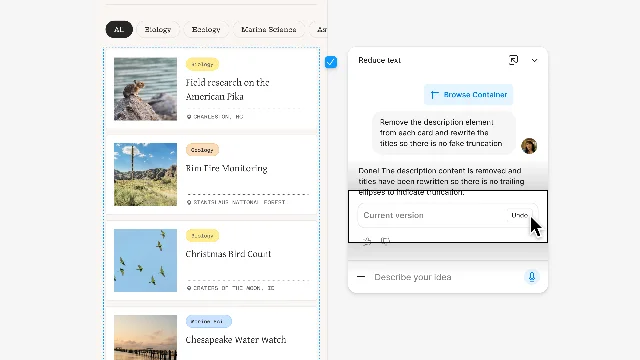Click the Browse Container button
The width and height of the screenshot is (640, 360).
469,95
